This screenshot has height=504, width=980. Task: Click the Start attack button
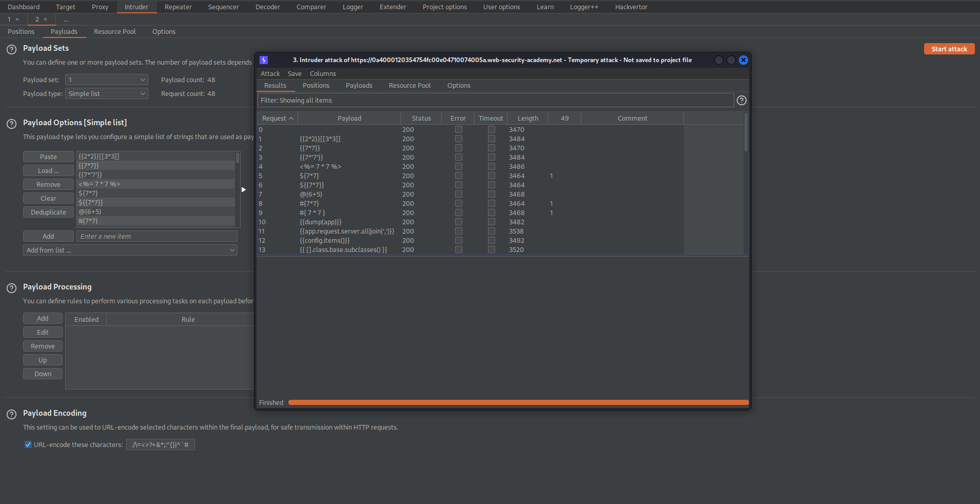point(949,49)
